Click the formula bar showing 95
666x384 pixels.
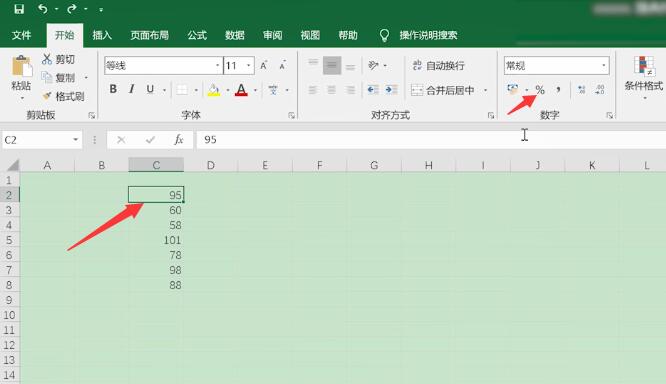click(x=431, y=139)
